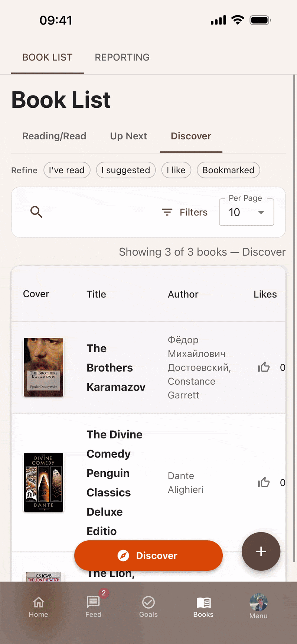
Task: Open Divine Comedy cover thumbnail
Action: coord(43,482)
